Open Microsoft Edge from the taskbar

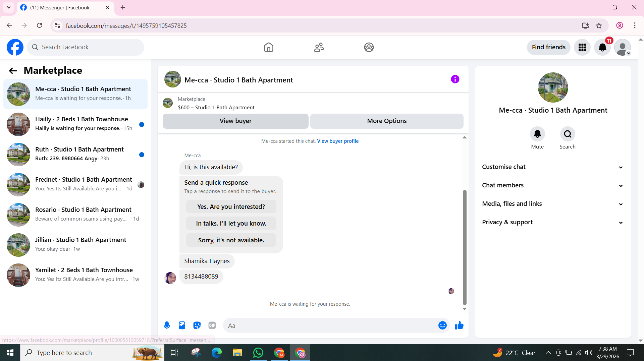tap(217, 353)
